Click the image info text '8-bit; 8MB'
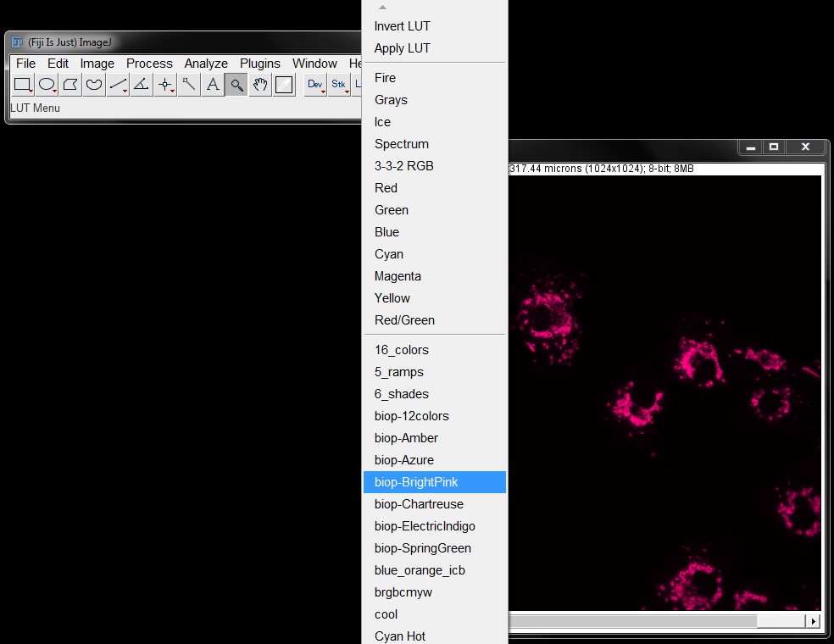This screenshot has height=644, width=834. point(670,169)
